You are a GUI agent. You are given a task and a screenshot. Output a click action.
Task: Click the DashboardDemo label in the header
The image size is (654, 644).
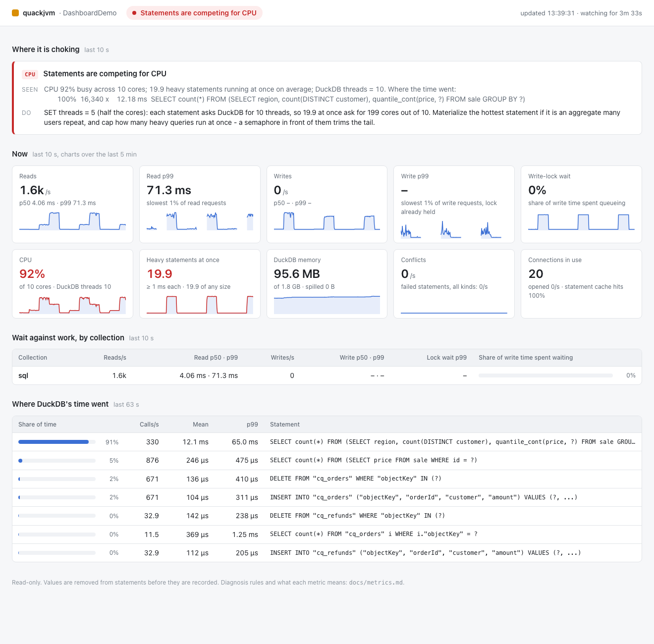click(x=90, y=13)
